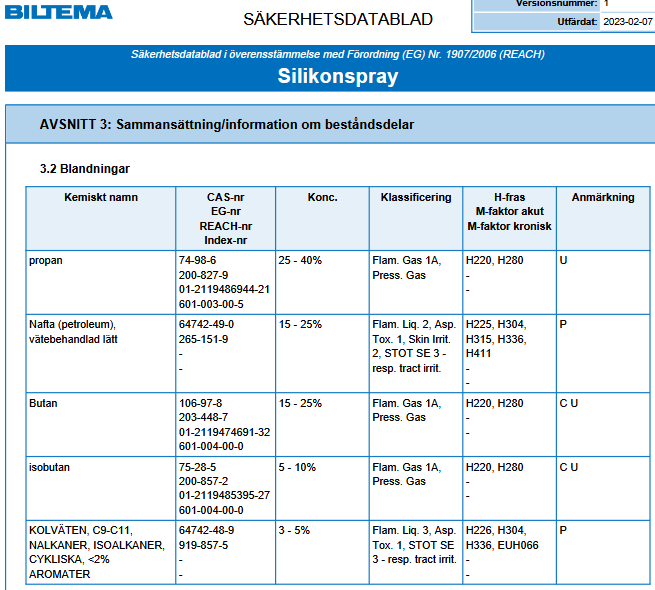Click CAS number 75-28-5

tap(198, 467)
